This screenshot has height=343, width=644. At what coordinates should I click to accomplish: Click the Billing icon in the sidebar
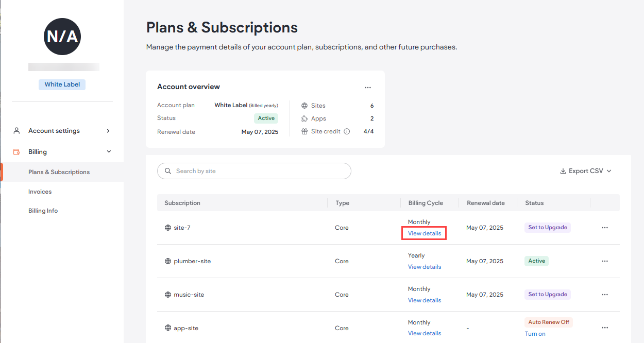[16, 151]
